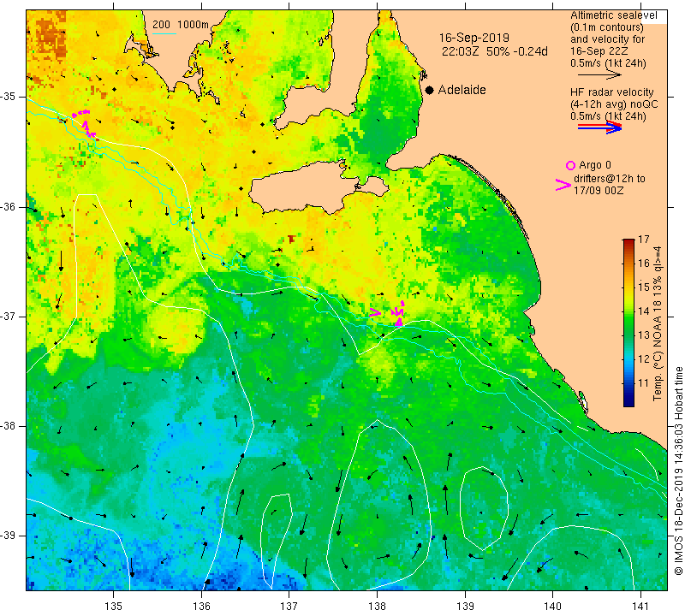Click the dark red warm pixel patch south of Kangaroo Island
The width and height of the screenshot is (685, 616).
[291, 239]
